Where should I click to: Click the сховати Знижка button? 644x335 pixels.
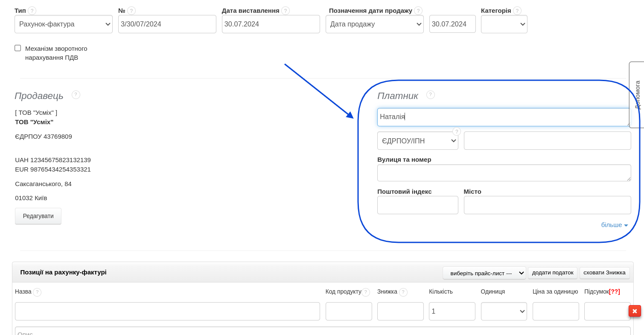(x=604, y=273)
